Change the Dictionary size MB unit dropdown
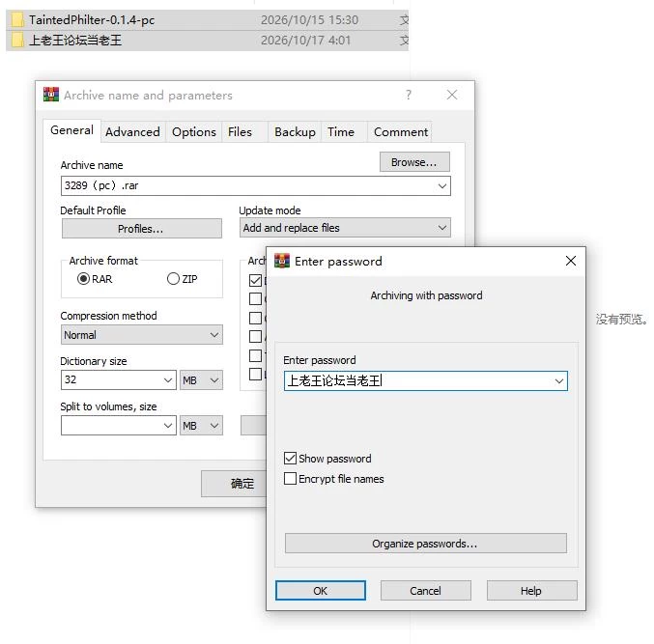This screenshot has height=644, width=654. point(201,379)
